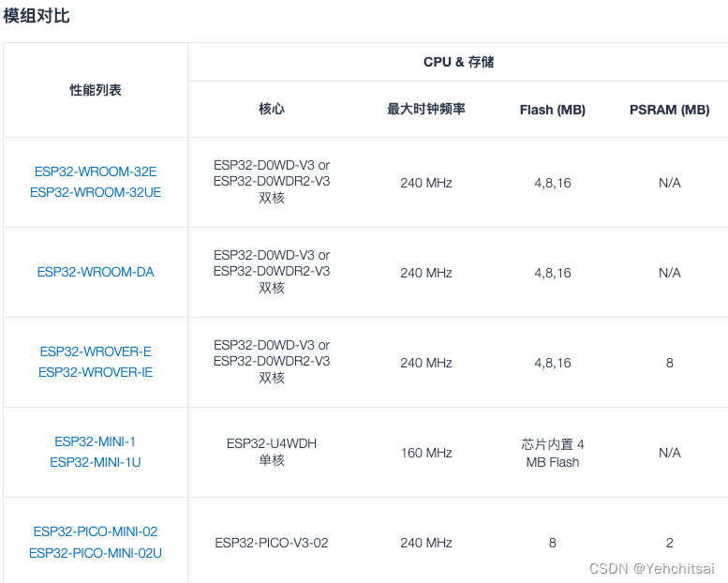728x583 pixels.
Task: Select PSRAM N/A in ESP32-WROOM-DA row
Action: click(670, 273)
